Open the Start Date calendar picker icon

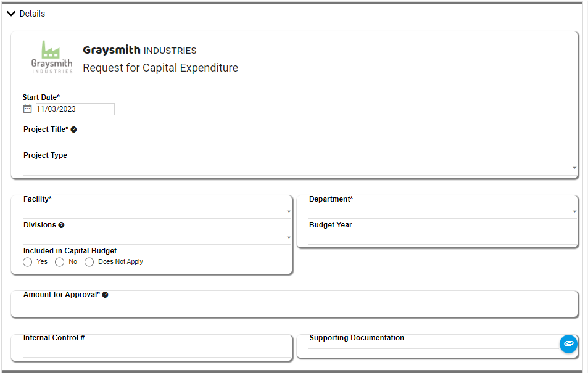[27, 109]
